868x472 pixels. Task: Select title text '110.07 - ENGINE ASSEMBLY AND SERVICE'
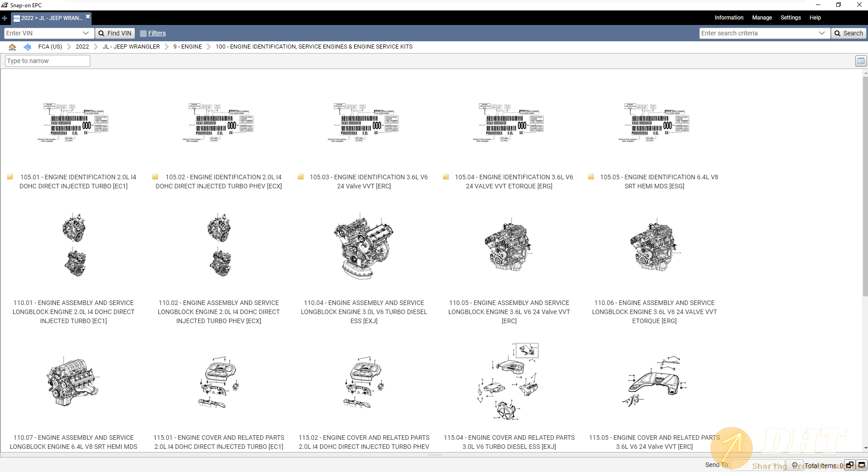coord(73,438)
